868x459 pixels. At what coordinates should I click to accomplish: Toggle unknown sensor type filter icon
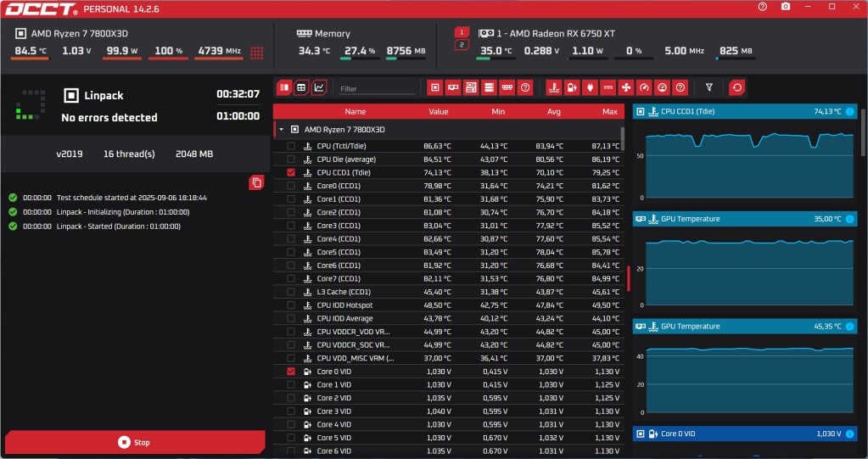680,87
